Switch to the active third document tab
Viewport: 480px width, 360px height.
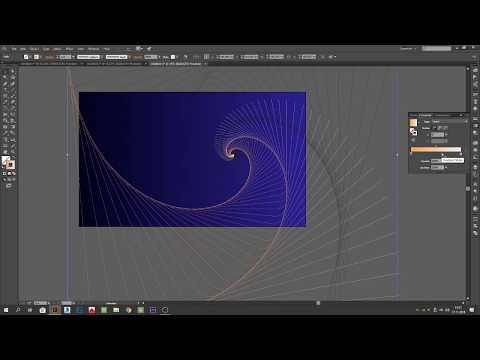(177, 64)
